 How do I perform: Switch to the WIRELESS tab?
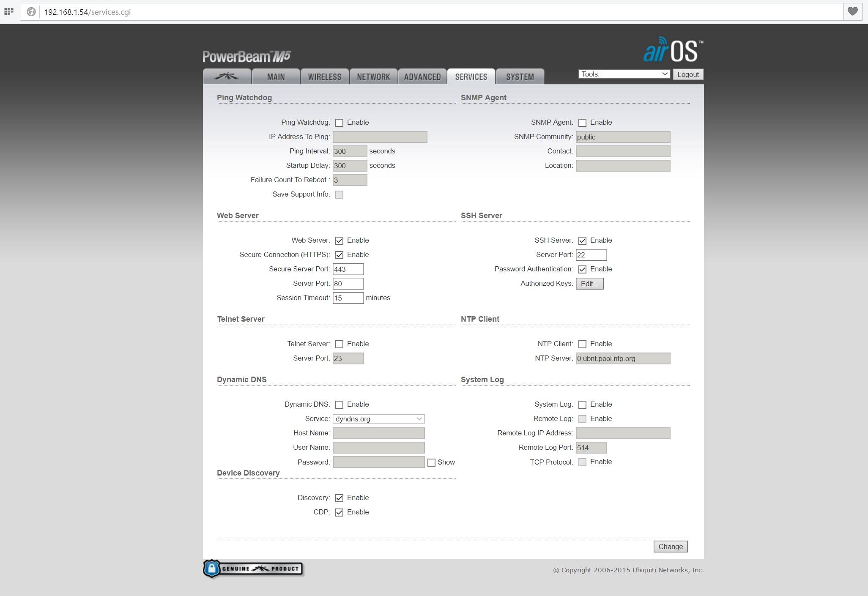pyautogui.click(x=324, y=77)
